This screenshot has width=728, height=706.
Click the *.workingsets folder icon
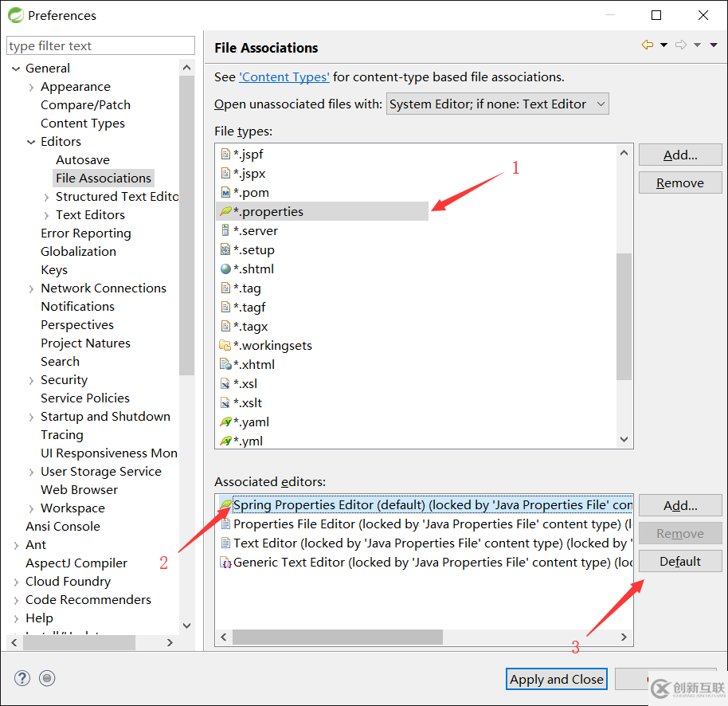tap(225, 346)
